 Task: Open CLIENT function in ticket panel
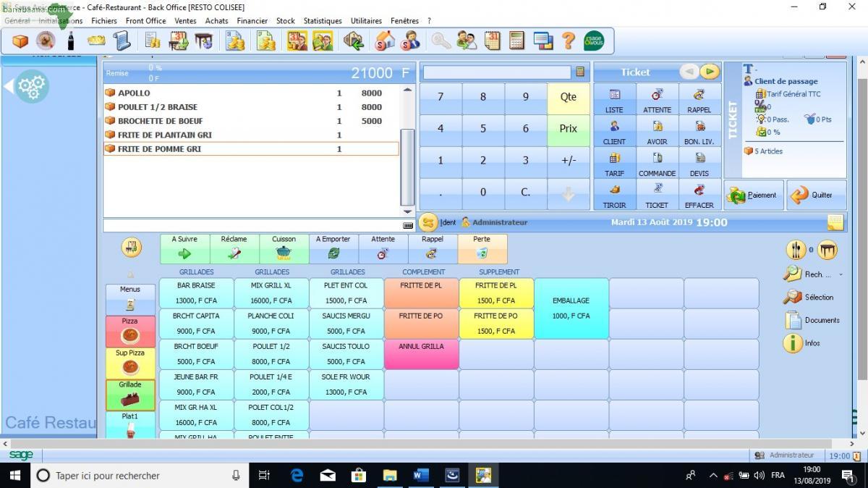614,131
